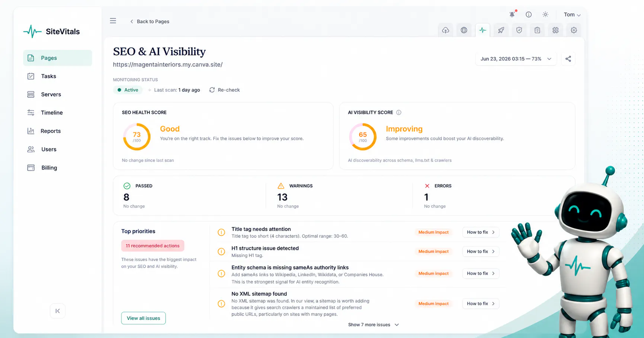Viewport: 644px width, 338px height.
Task: Click the 'Title tag needs attention' issue title
Action: click(261, 229)
